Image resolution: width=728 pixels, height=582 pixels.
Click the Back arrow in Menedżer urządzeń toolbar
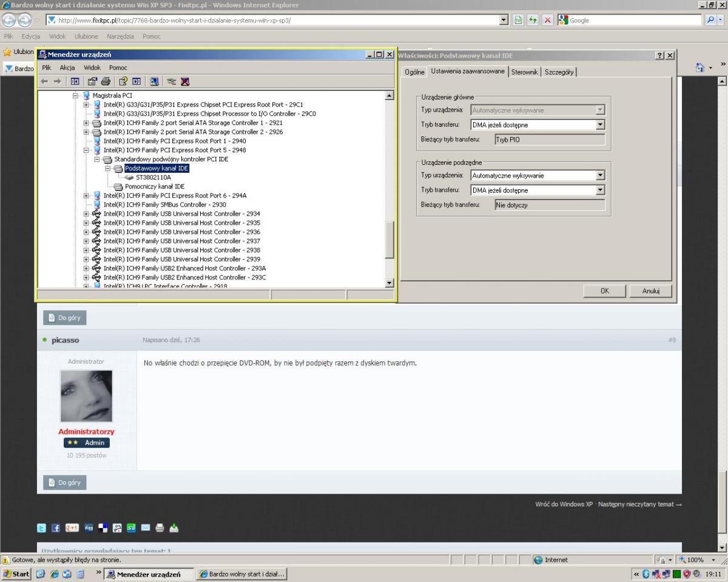[x=44, y=81]
